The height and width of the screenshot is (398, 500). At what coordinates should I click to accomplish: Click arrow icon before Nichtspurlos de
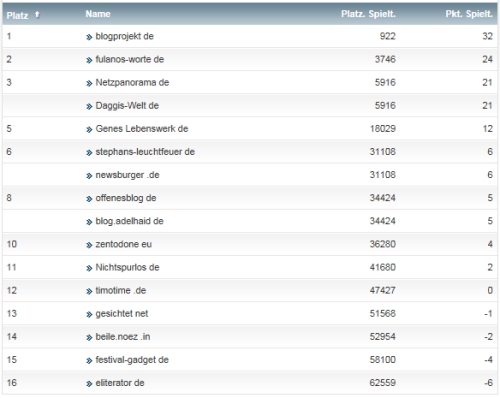tap(89, 268)
